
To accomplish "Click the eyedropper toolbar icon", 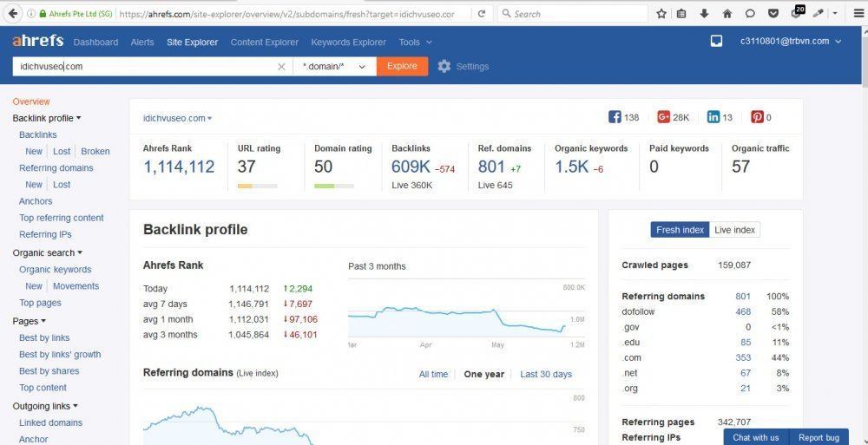I will (x=818, y=14).
